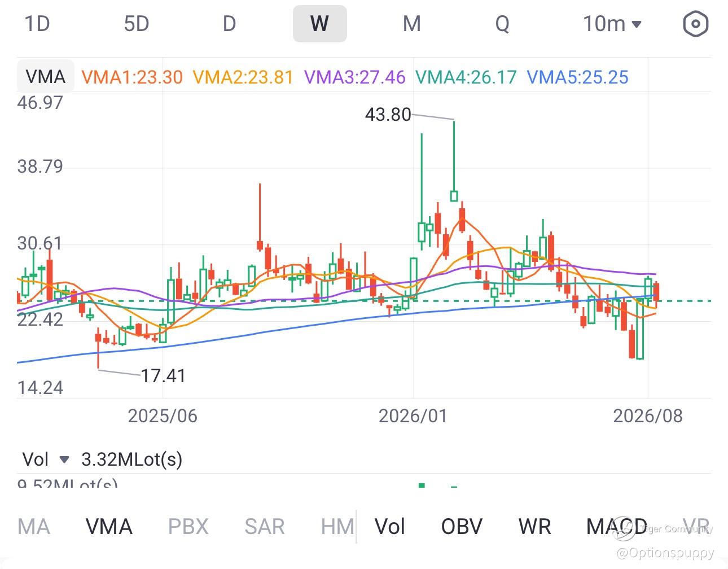Select the W weekly timeframe tab

(319, 24)
